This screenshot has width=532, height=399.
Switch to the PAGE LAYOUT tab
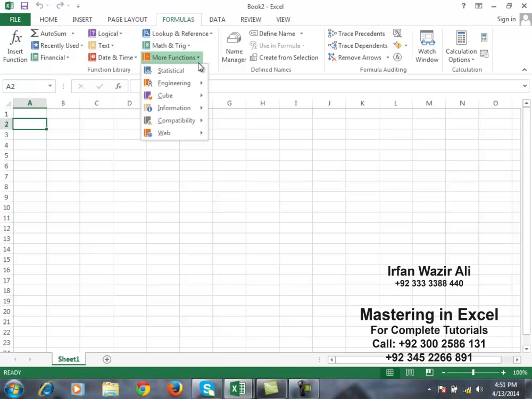[x=127, y=20]
